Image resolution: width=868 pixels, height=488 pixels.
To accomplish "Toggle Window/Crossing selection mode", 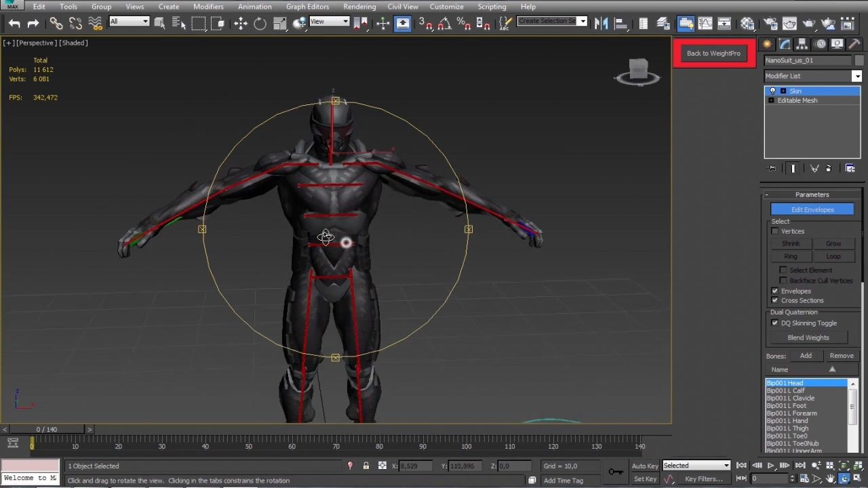I will [218, 24].
